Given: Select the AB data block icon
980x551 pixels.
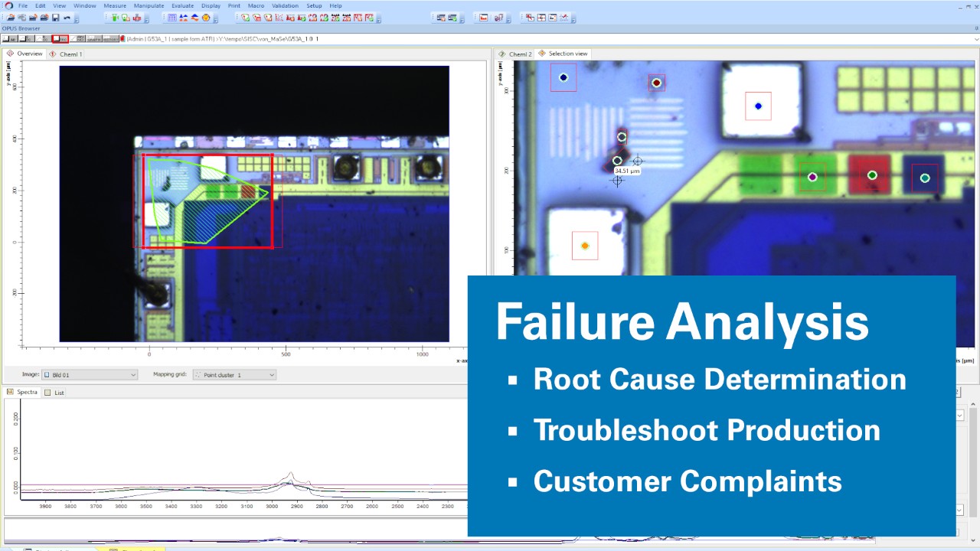Looking at the screenshot, I should tap(10, 38).
